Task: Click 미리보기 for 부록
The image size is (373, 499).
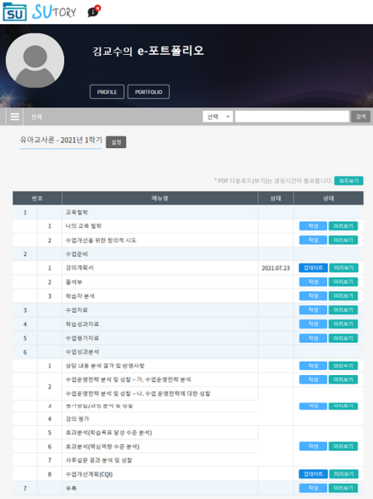Action: [x=343, y=488]
